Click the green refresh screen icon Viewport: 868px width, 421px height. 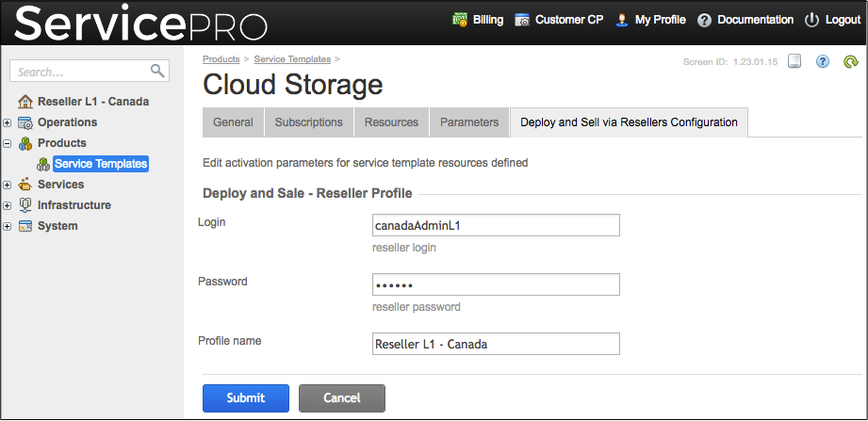pos(850,62)
